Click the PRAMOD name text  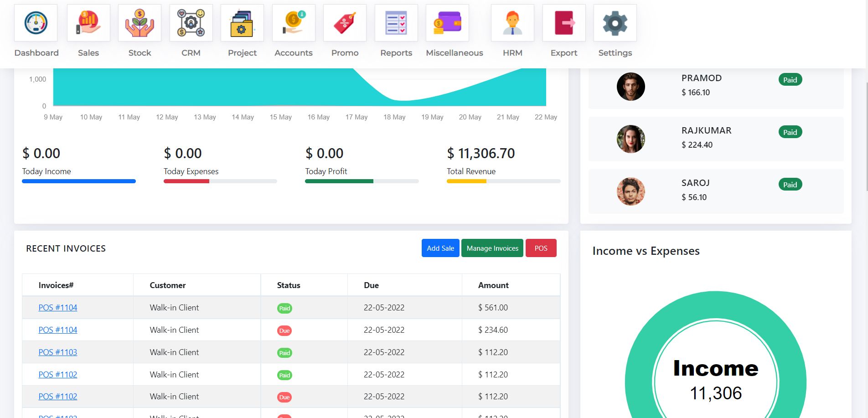[x=702, y=78]
